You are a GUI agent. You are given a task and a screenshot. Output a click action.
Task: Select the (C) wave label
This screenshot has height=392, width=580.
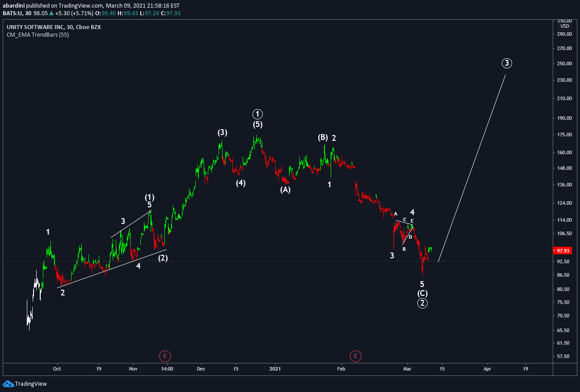[x=423, y=293]
